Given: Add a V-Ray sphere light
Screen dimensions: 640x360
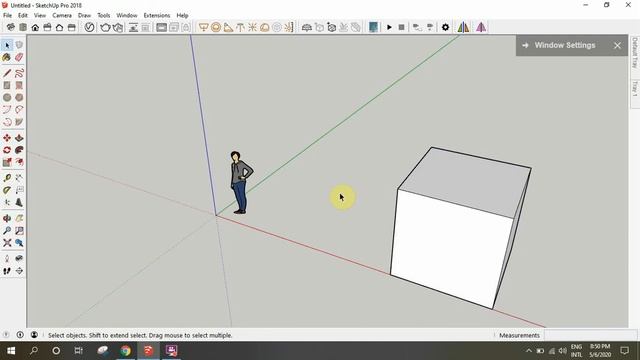Looking at the screenshot, I should 216,27.
